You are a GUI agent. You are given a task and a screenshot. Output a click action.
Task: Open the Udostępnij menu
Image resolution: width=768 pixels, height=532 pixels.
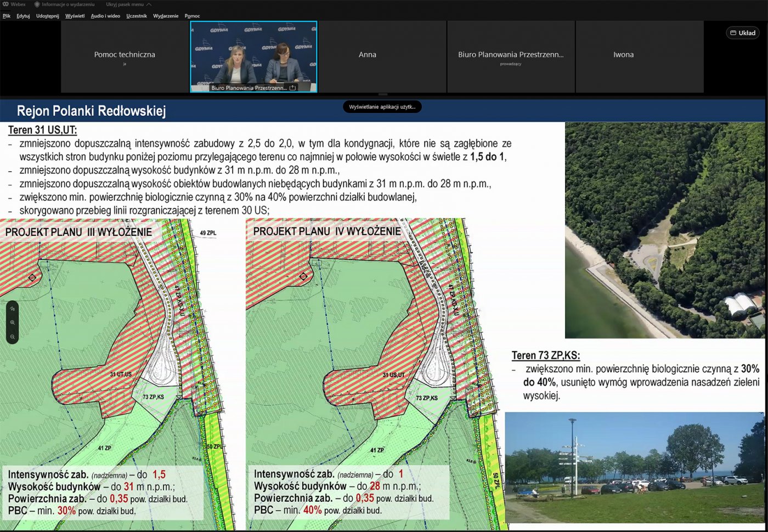(x=48, y=16)
